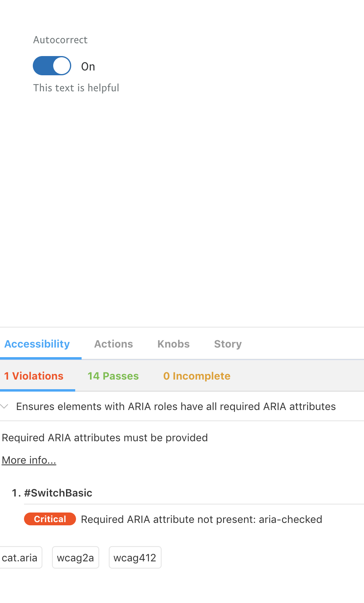
Task: Select the wcag412 tag
Action: (135, 557)
